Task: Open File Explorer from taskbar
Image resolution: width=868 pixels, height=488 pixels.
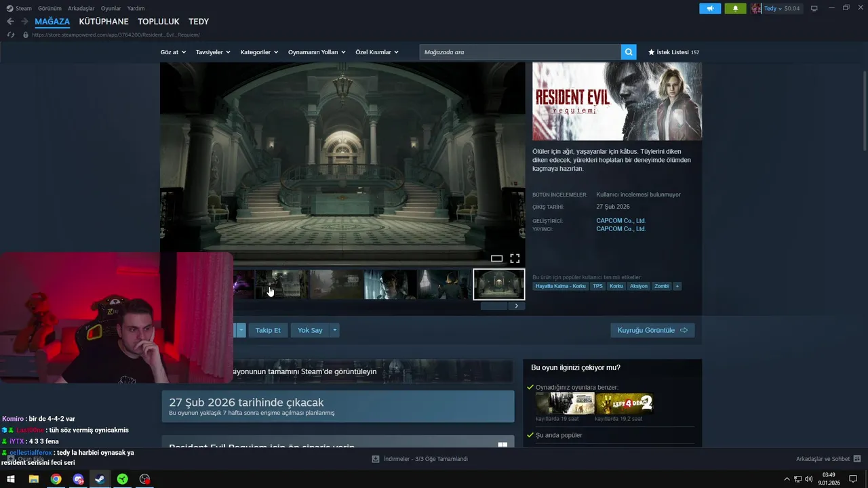Action: [33, 479]
